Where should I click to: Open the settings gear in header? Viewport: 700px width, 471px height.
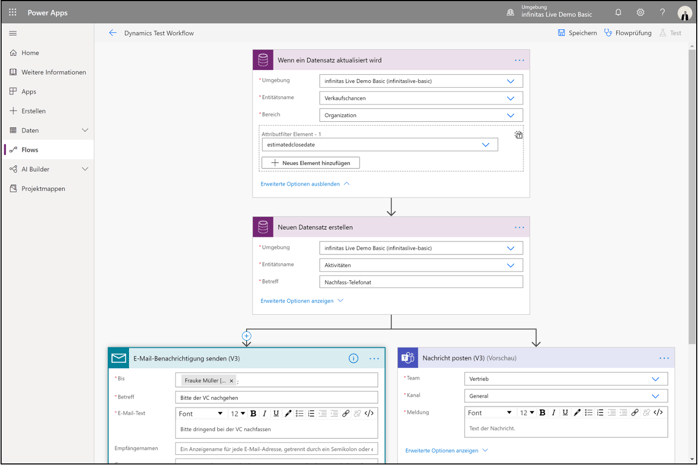pyautogui.click(x=640, y=13)
